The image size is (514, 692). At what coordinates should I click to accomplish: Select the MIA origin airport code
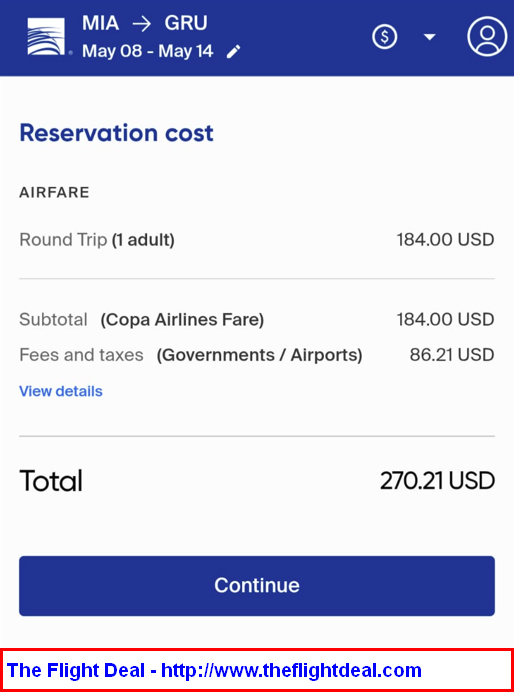pos(100,24)
